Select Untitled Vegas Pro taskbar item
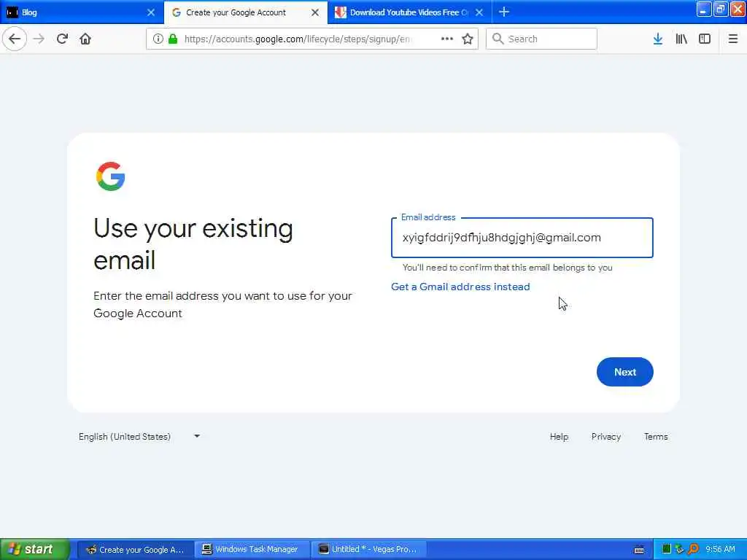 (368, 549)
